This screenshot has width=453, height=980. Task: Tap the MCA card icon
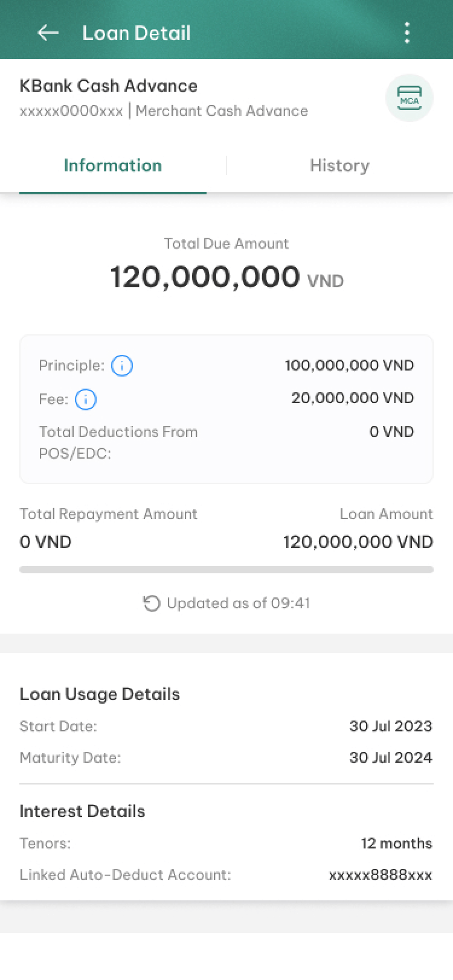(x=410, y=98)
